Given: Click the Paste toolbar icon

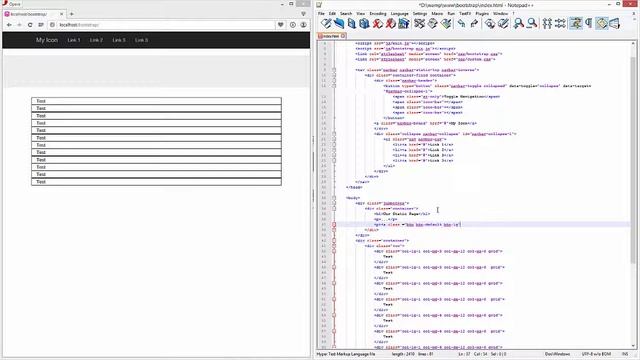Looking at the screenshot, I should point(445,24).
